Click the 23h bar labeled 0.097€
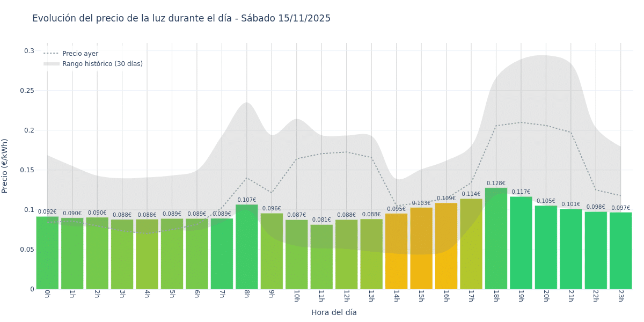The image size is (644, 322). click(x=620, y=251)
